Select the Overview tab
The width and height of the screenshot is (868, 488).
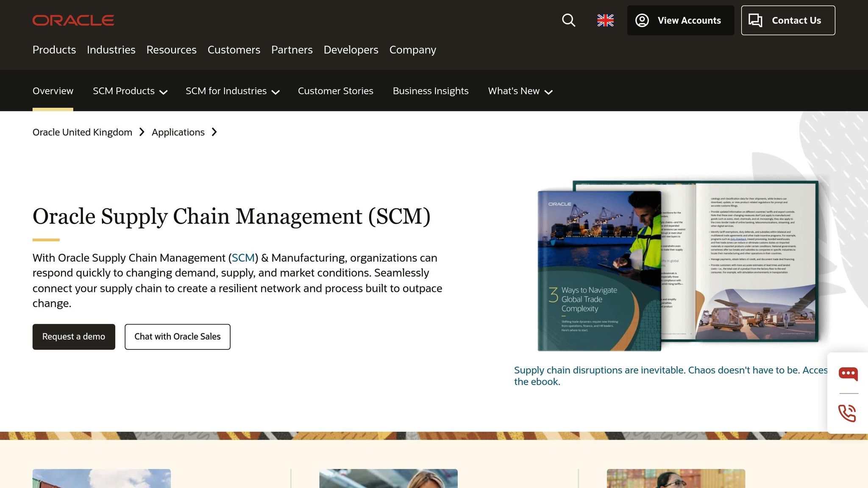[53, 91]
